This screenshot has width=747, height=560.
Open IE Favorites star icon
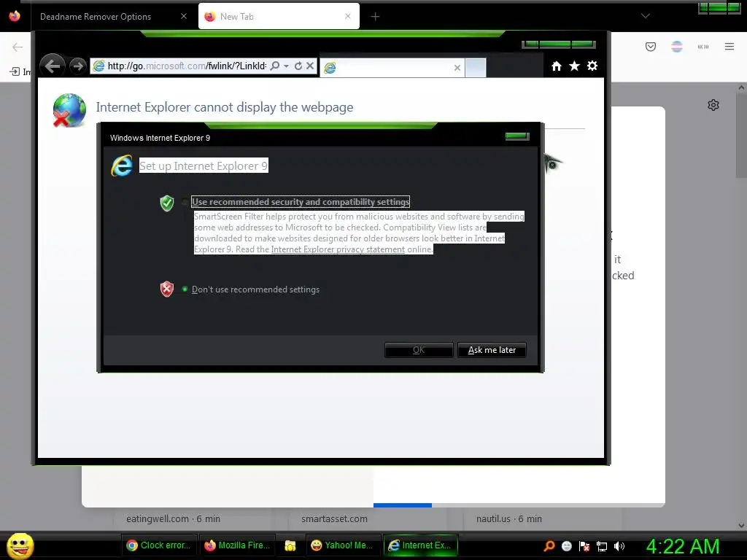[x=575, y=66]
